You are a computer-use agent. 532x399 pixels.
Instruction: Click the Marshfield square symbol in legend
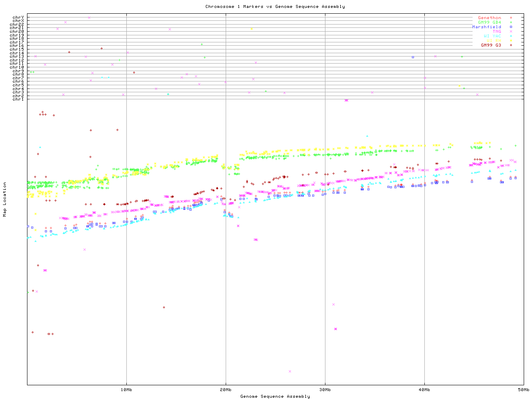[x=511, y=27]
